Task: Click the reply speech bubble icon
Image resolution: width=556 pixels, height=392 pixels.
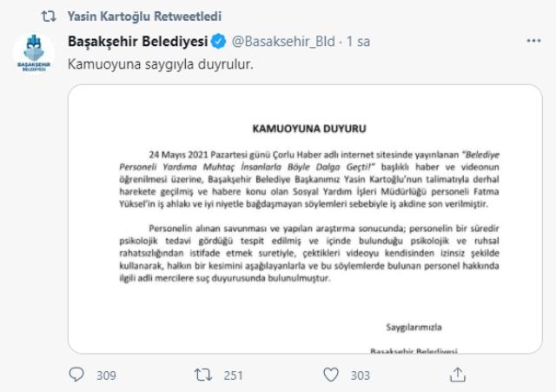Action: coord(76,375)
